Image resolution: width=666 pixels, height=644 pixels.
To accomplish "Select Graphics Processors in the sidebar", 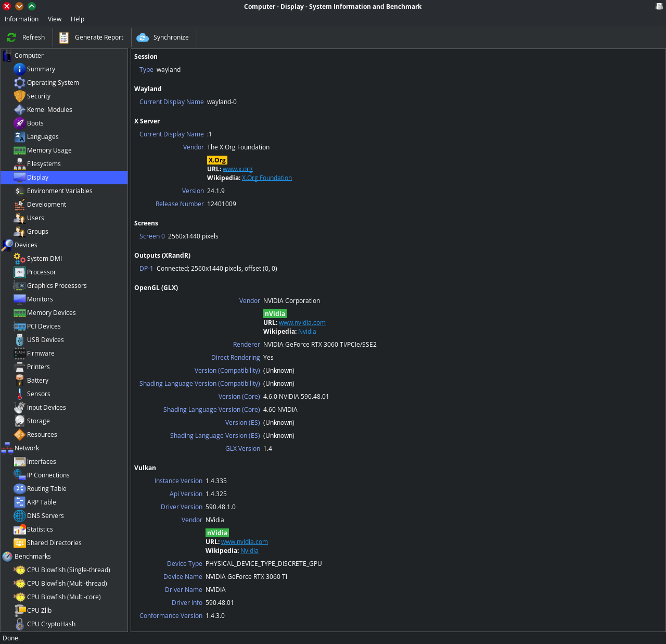I will click(x=57, y=286).
